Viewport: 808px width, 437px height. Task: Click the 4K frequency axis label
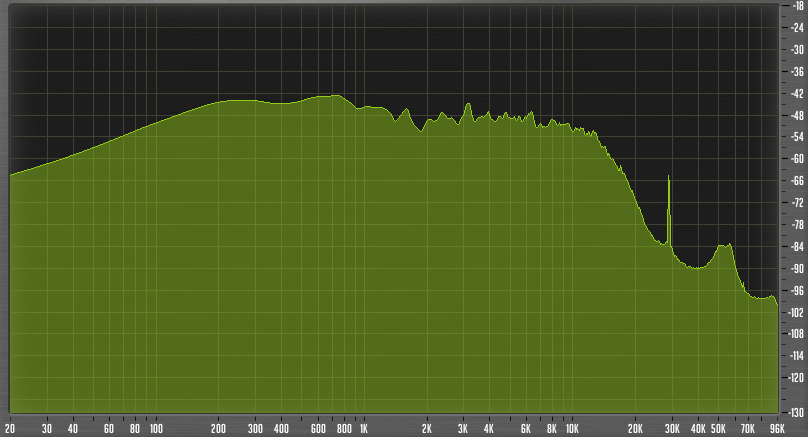[x=489, y=429]
